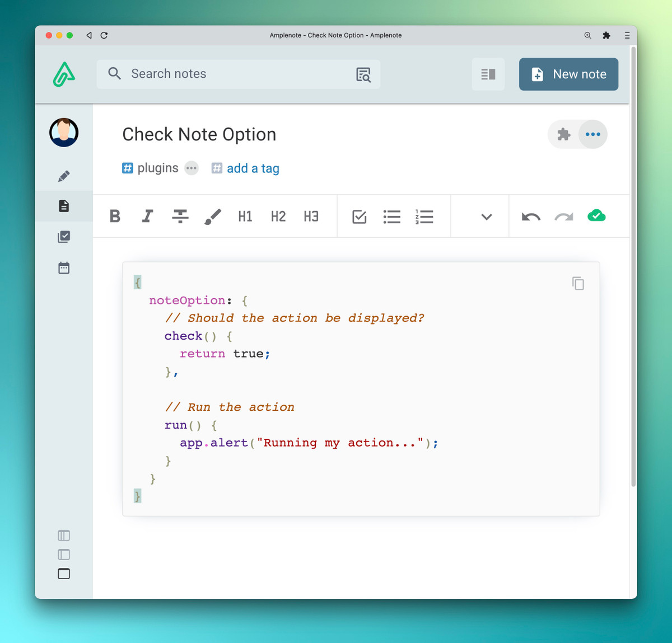Open the Calendar view from the sidebar
Viewport: 672px width, 643px height.
click(63, 267)
